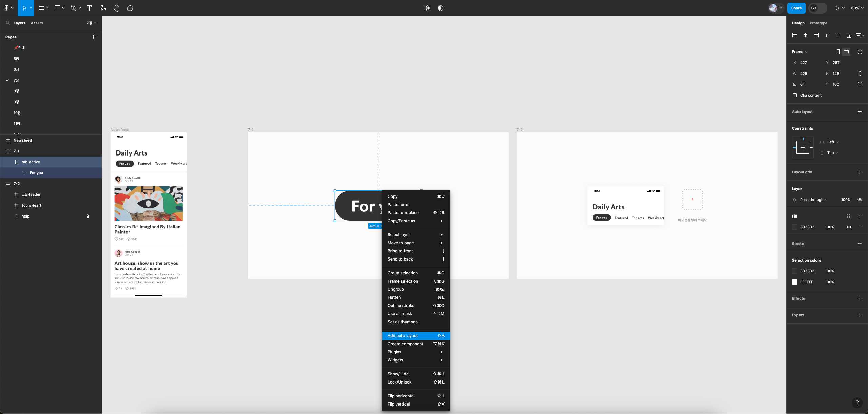
Task: Click the align left icon
Action: point(794,35)
